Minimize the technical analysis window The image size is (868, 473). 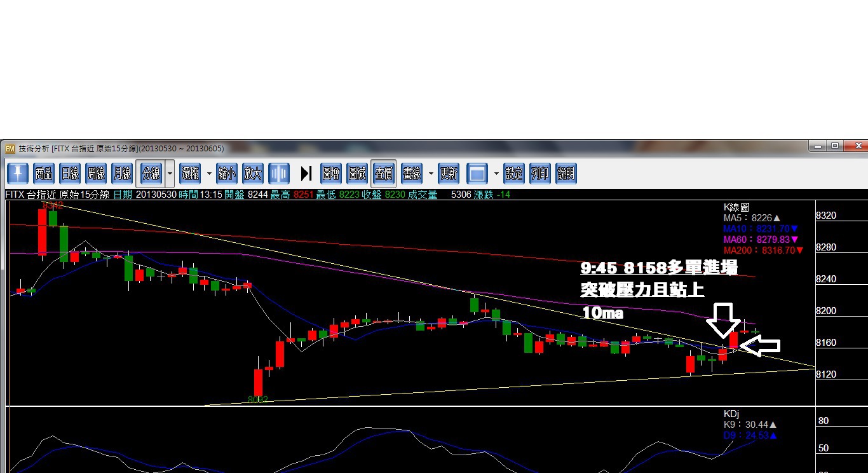point(818,146)
